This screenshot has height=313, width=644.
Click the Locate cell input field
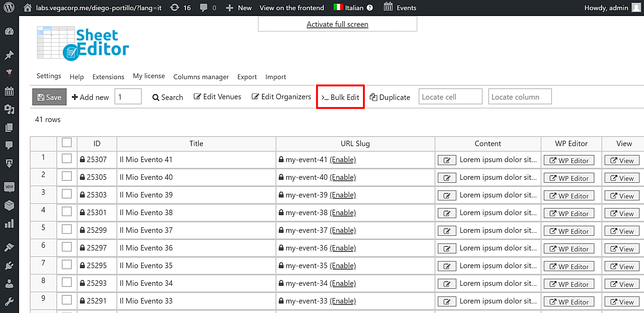[x=450, y=97]
